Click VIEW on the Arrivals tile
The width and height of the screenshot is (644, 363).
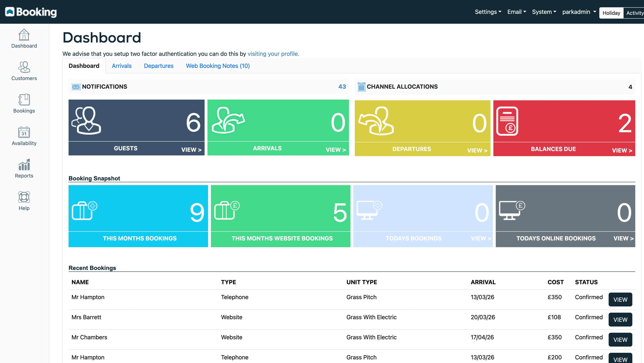tap(336, 150)
